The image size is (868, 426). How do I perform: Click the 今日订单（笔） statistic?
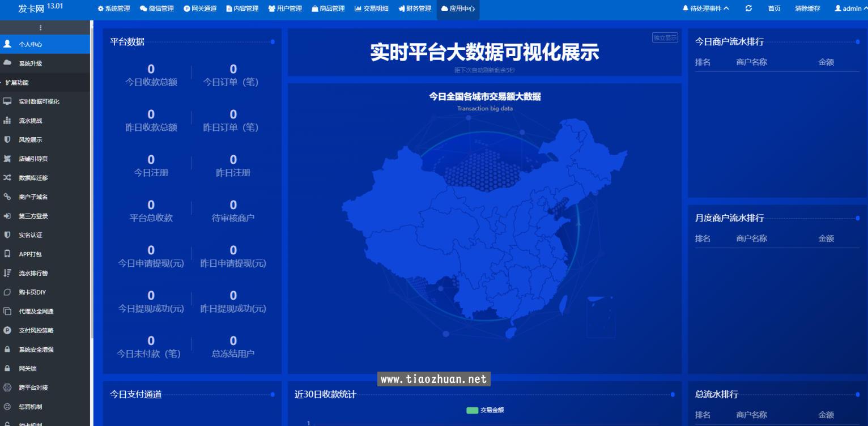[x=233, y=75]
